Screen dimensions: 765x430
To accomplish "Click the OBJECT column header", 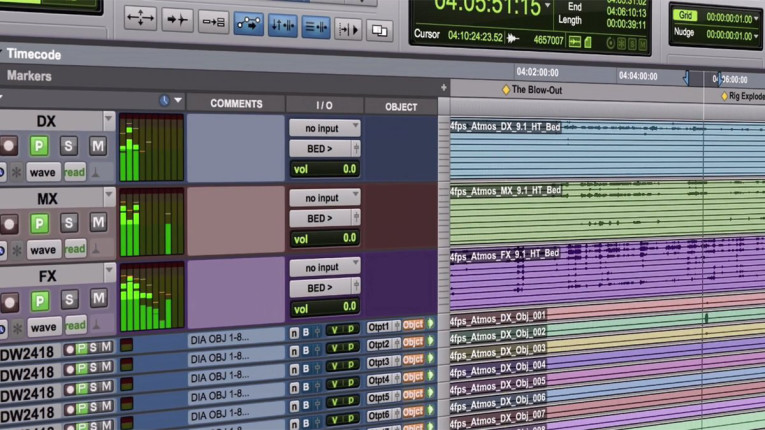I will pyautogui.click(x=401, y=107).
